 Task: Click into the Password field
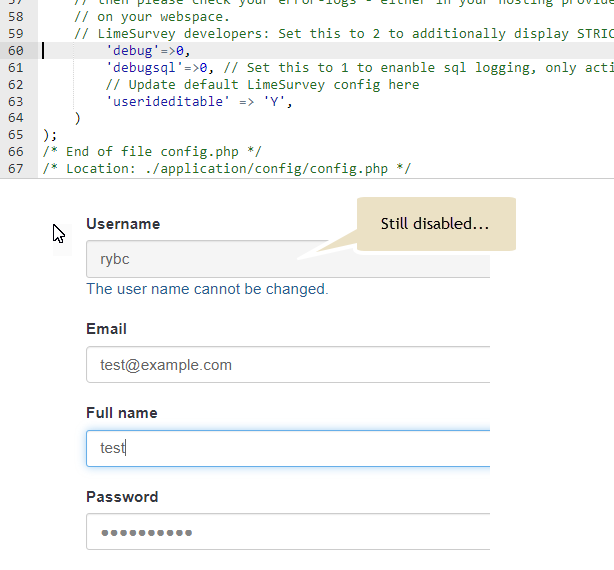point(288,532)
